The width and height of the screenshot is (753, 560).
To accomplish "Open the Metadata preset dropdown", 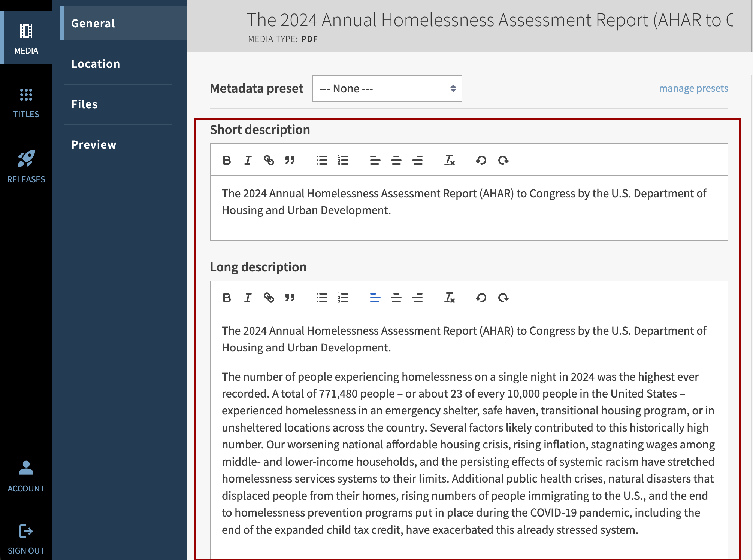I will (x=387, y=88).
